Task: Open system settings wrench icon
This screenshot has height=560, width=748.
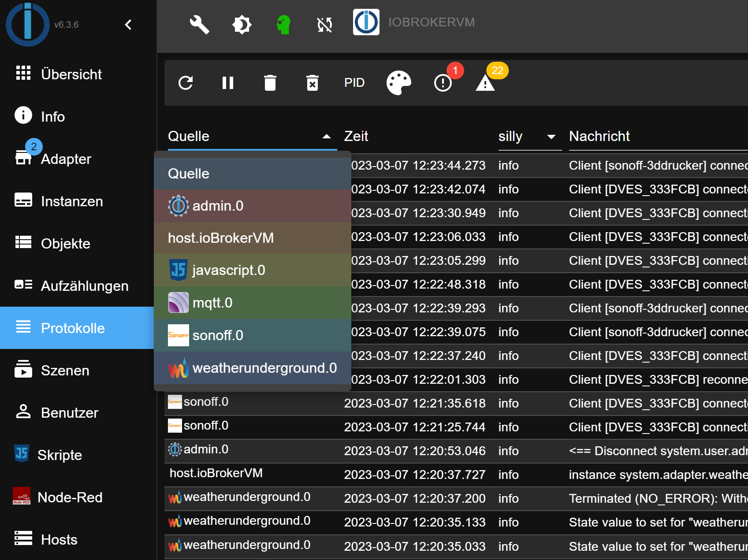Action: point(199,24)
